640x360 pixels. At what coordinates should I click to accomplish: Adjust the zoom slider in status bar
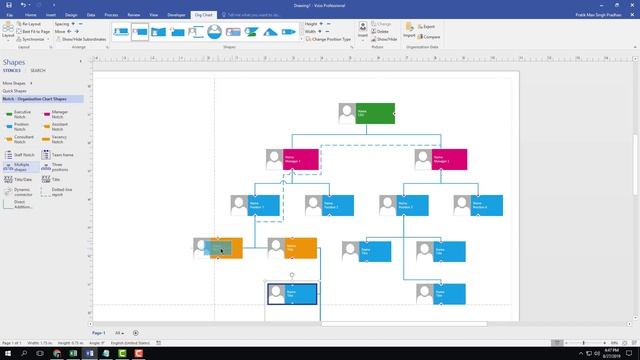click(x=585, y=343)
